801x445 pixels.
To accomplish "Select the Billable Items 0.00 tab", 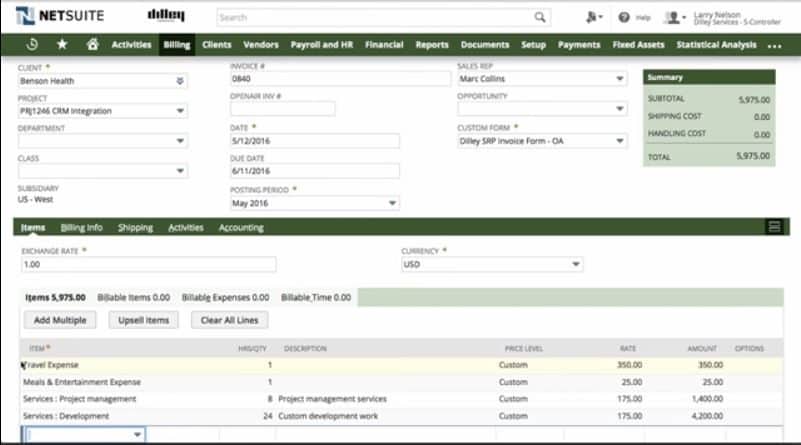I will click(134, 297).
